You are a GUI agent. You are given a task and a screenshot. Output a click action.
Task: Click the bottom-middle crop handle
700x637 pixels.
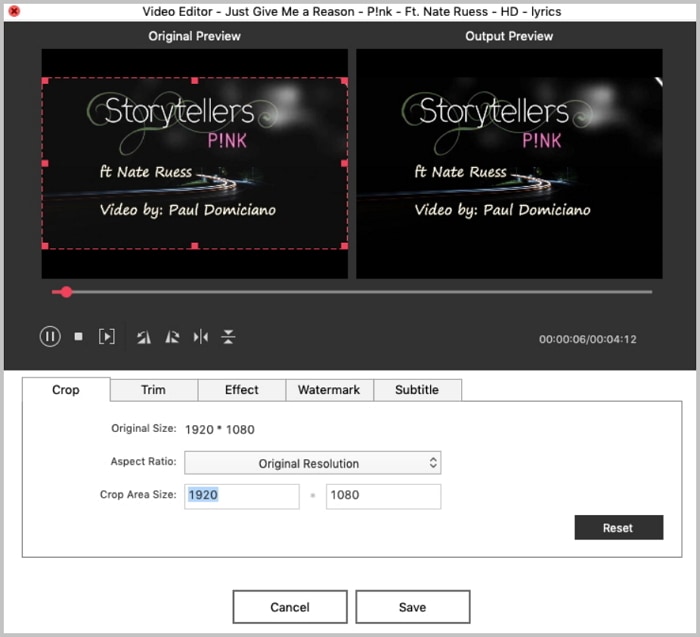[x=195, y=246]
